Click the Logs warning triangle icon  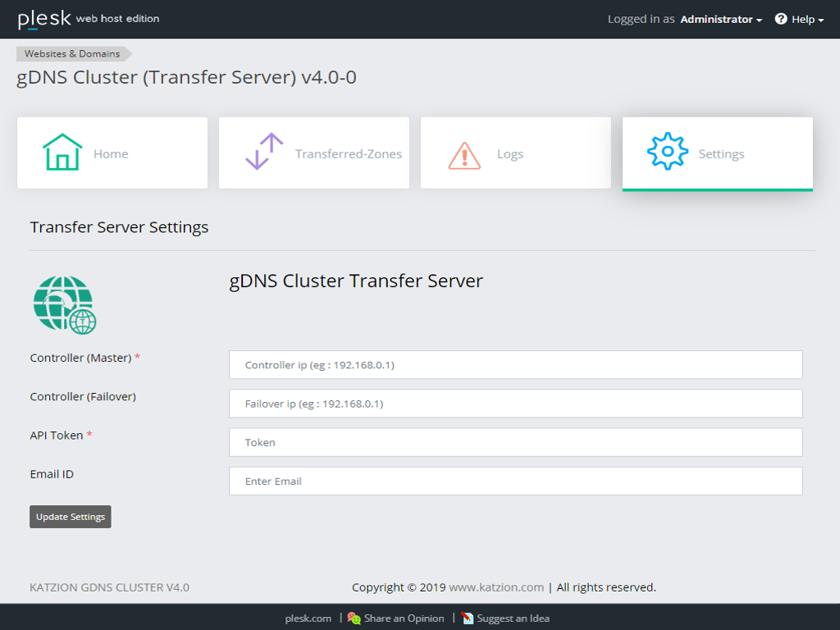coord(464,154)
